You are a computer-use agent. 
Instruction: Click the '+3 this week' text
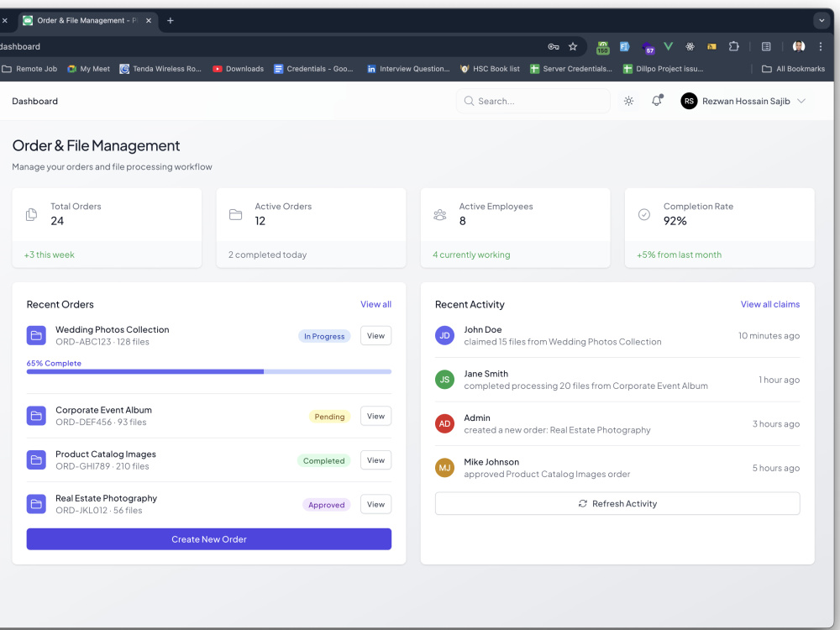pyautogui.click(x=49, y=255)
